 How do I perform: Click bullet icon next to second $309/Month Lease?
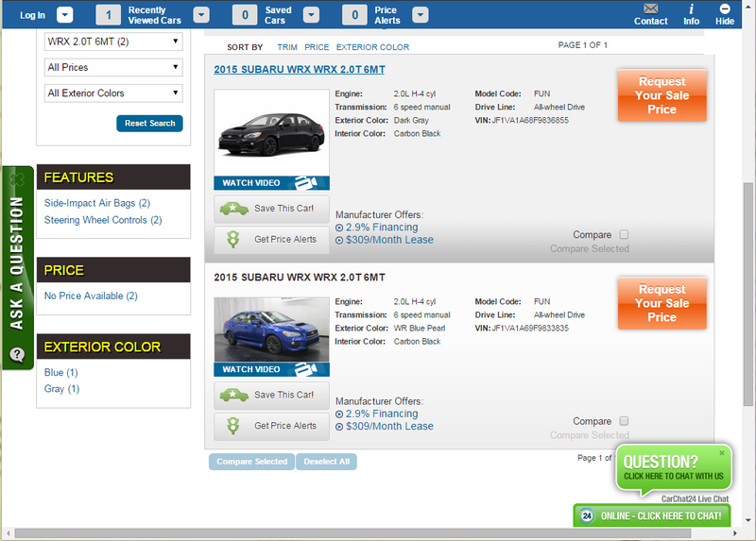(x=339, y=427)
